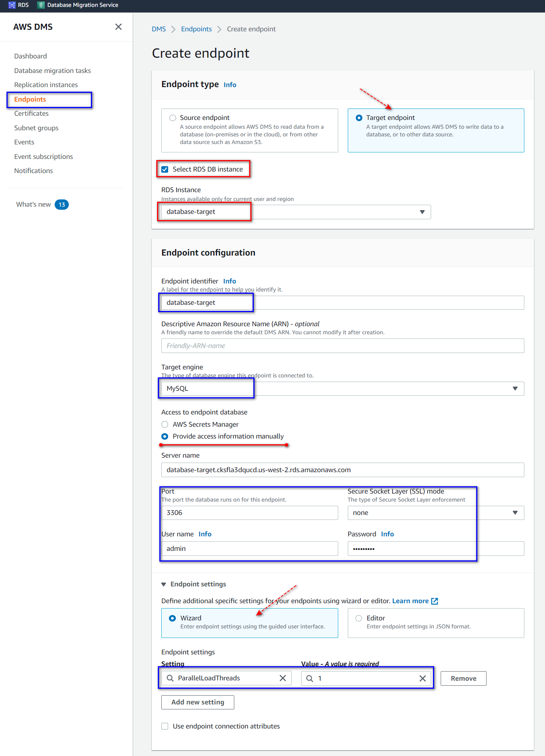Click the Server name input field

point(342,470)
